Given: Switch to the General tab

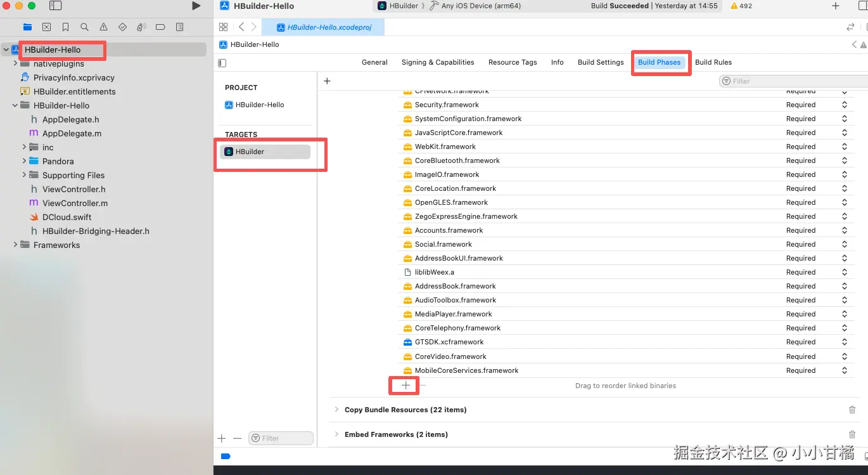Looking at the screenshot, I should 374,63.
